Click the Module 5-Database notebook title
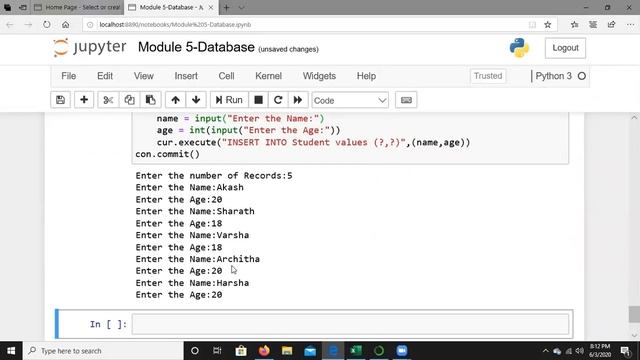Screen dimensions: 640x360 click(x=196, y=47)
